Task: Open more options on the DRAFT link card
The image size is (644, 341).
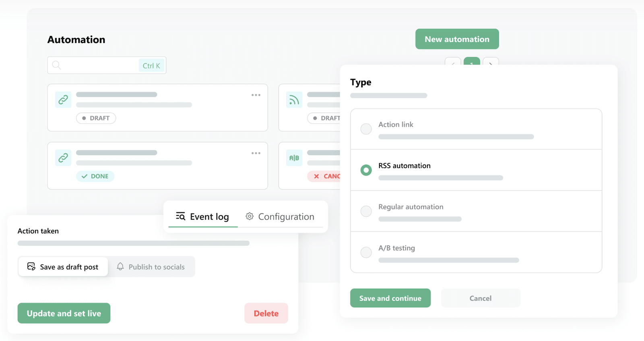Action: pyautogui.click(x=256, y=95)
